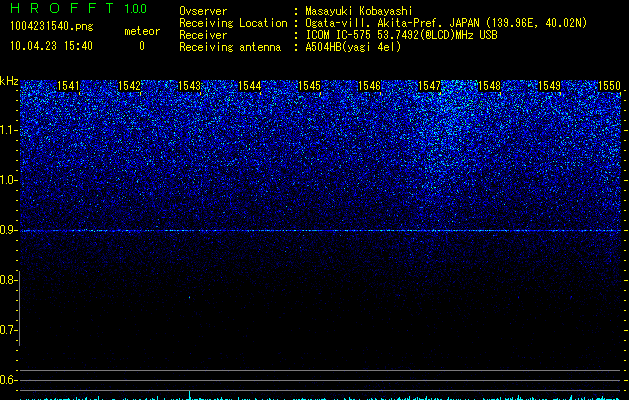Screen dimensions: 629x400
Task: Click the Ogata-vill. Akita-Pref. JAPAN location text
Action: pos(446,23)
